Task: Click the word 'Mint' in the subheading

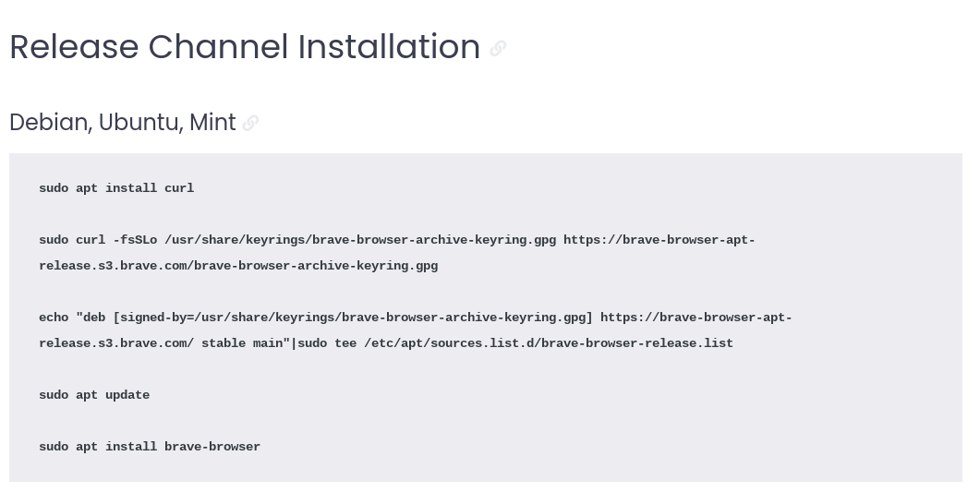Action: point(212,122)
